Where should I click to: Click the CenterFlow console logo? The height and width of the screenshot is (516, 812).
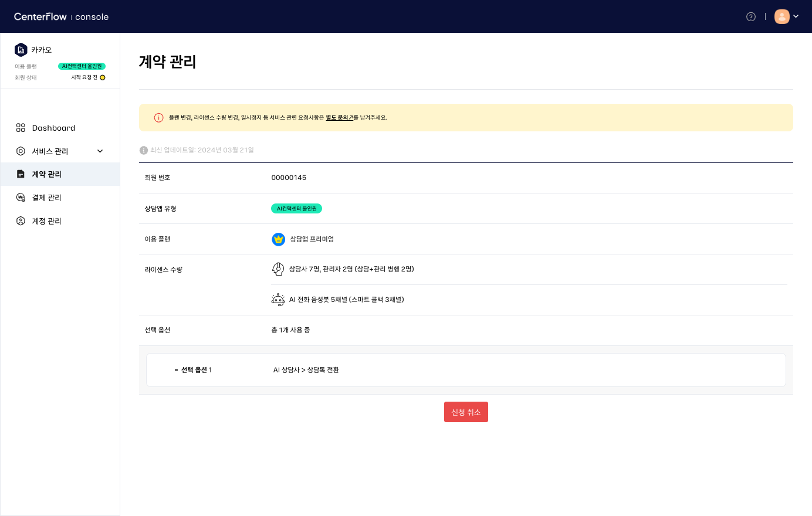[x=62, y=16]
